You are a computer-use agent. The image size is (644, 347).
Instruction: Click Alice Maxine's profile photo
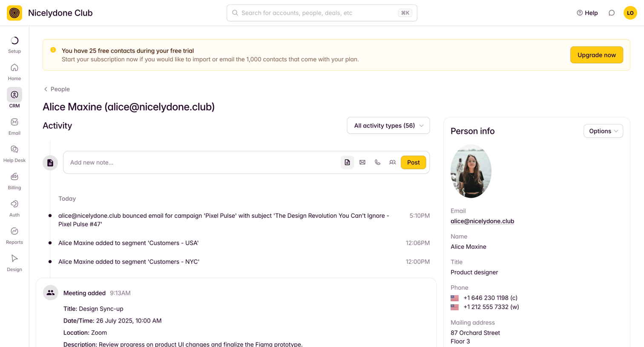tap(471, 171)
